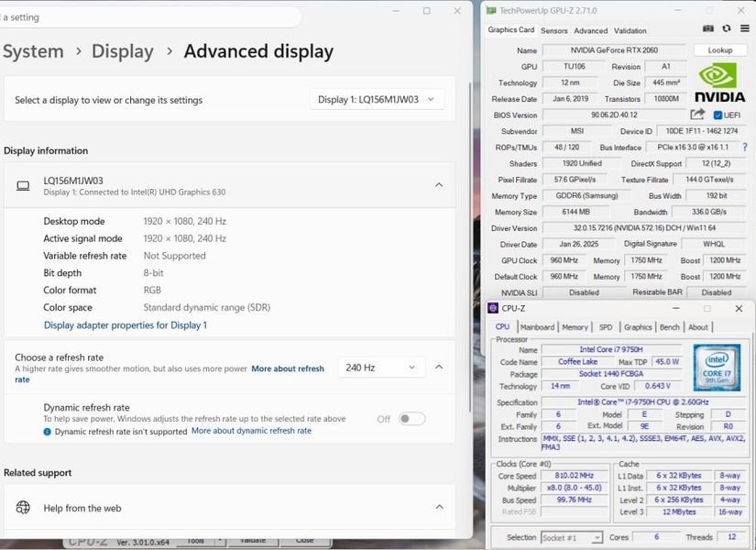This screenshot has width=756, height=550.
Task: Toggle the UEFI checkbox
Action: (x=718, y=115)
